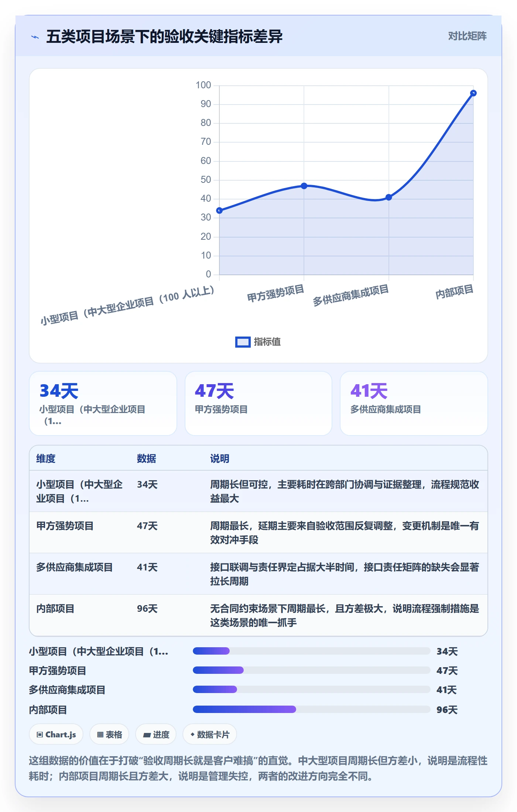Click the chart title 五类项目场景下的验收关键指标差异

point(164,37)
